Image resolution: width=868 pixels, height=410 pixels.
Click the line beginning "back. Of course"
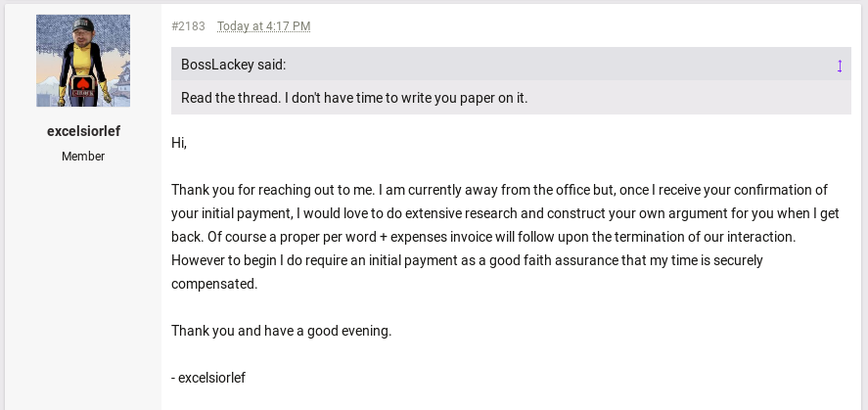483,236
